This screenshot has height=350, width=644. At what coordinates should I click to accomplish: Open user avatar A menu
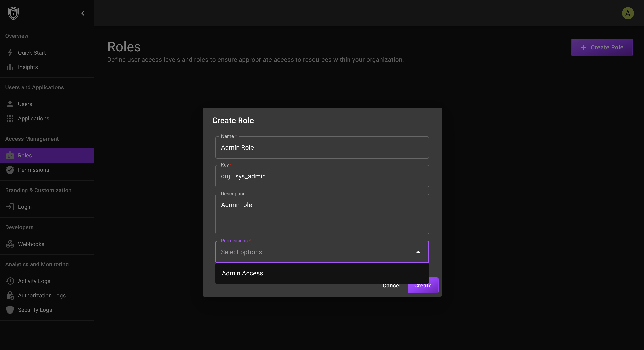coord(628,13)
